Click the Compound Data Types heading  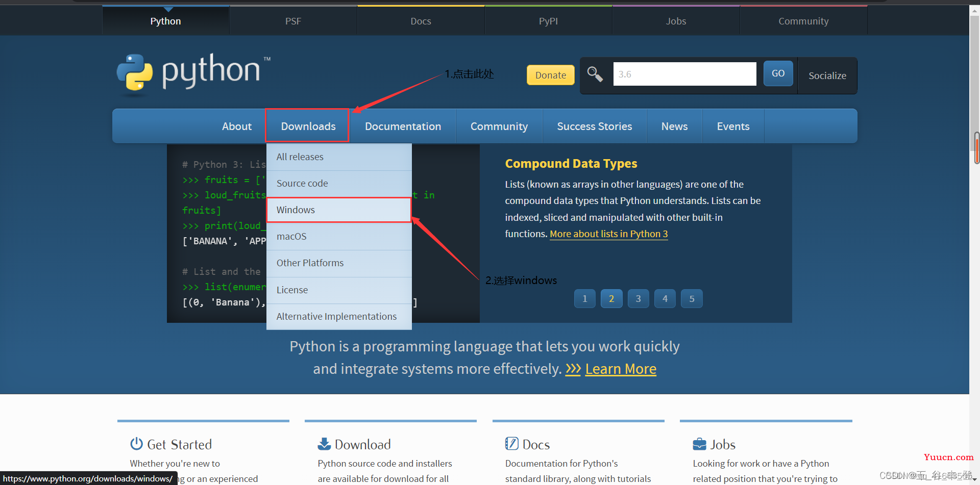[571, 164]
